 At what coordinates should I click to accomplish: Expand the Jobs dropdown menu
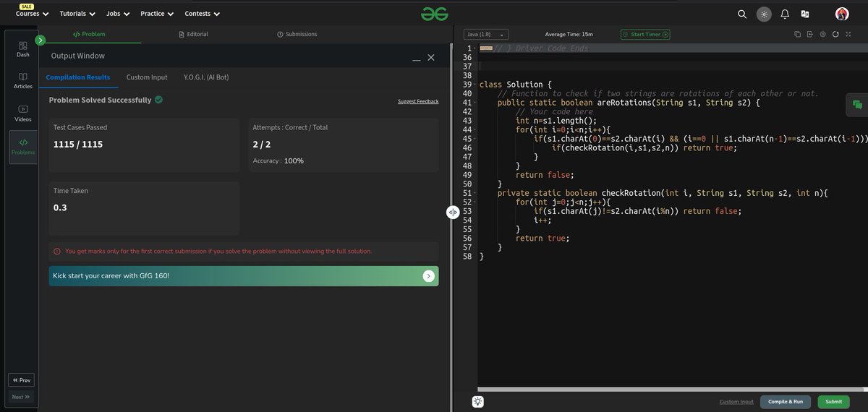pos(118,14)
